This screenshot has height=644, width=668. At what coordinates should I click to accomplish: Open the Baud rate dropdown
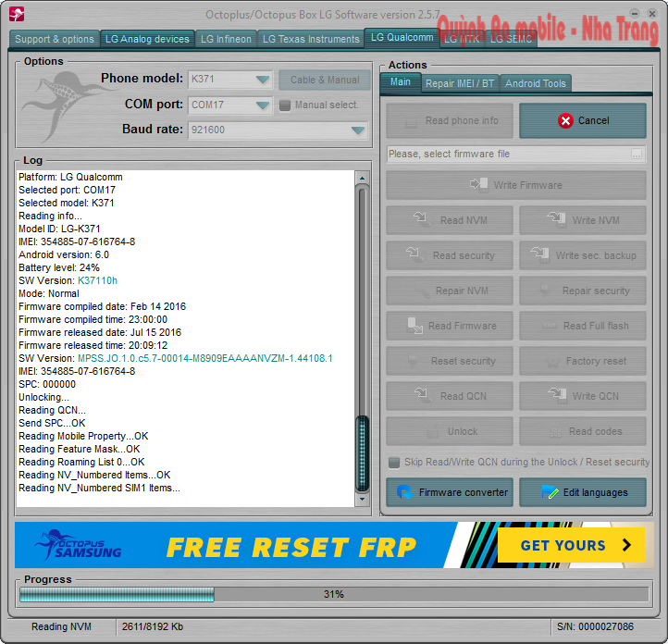coord(278,130)
